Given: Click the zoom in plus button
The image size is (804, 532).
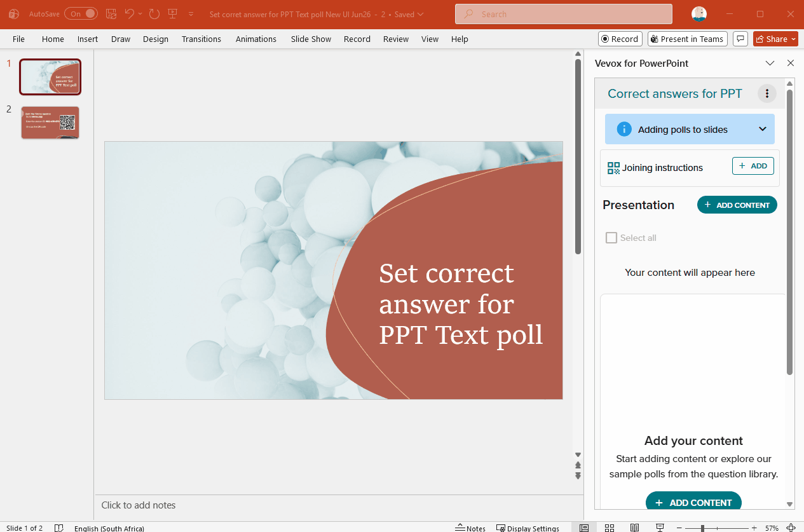Looking at the screenshot, I should (x=754, y=528).
